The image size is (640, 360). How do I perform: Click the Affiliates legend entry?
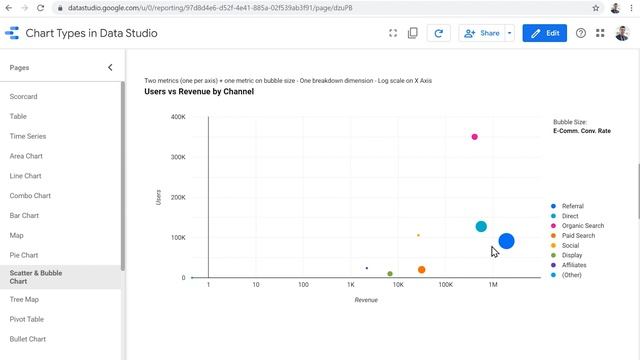569,265
